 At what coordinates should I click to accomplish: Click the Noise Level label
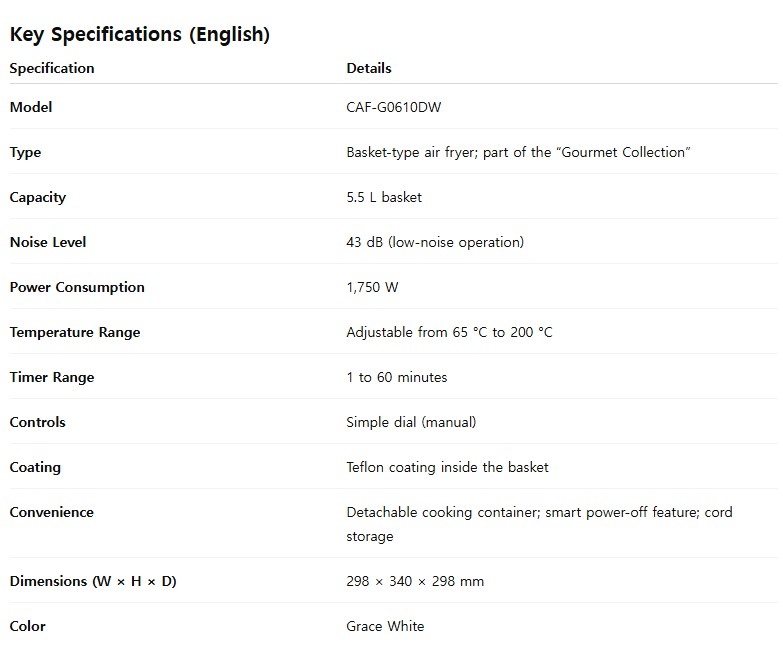pyautogui.click(x=48, y=242)
